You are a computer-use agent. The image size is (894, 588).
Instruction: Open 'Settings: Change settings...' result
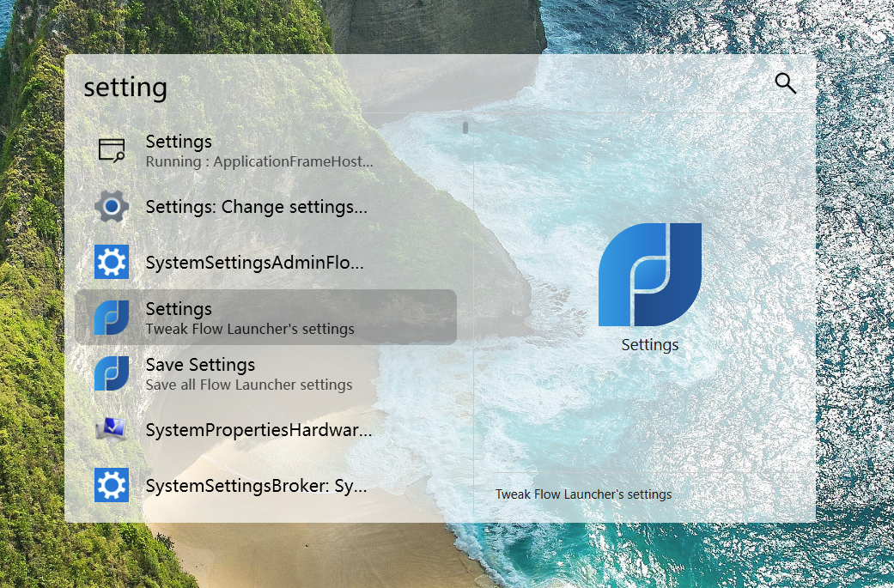click(265, 206)
